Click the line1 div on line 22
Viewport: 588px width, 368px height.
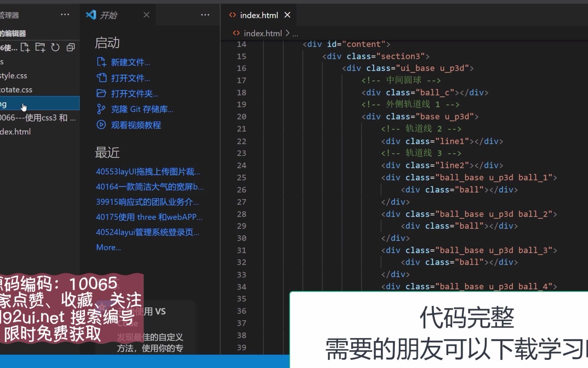442,141
